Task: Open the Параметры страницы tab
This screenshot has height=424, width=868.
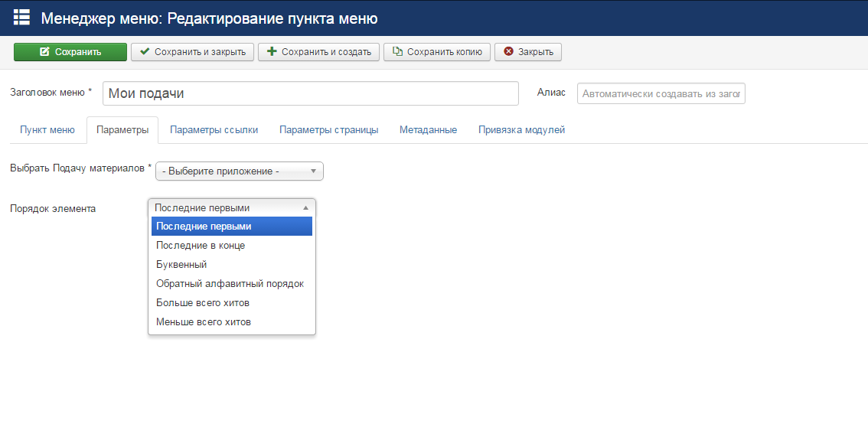Action: point(329,130)
